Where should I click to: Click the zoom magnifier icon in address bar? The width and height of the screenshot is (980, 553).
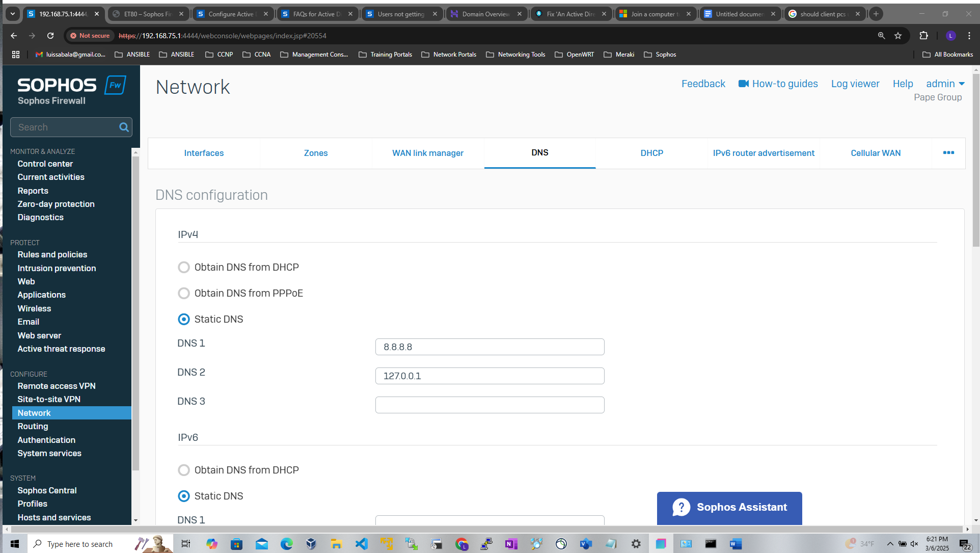pyautogui.click(x=881, y=36)
